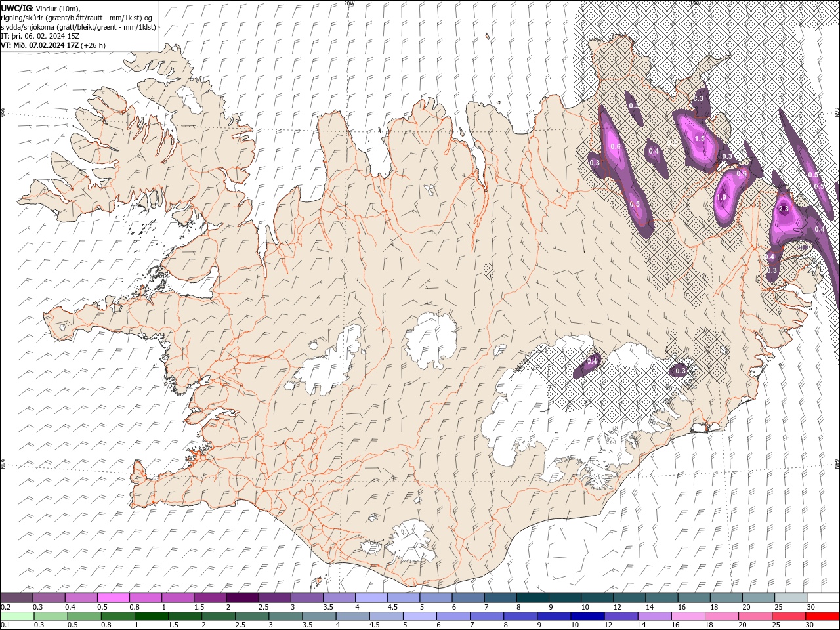Click the pale lavender snow swatch labeled 4
Viewport: 840px width, 630px height.
click(371, 598)
